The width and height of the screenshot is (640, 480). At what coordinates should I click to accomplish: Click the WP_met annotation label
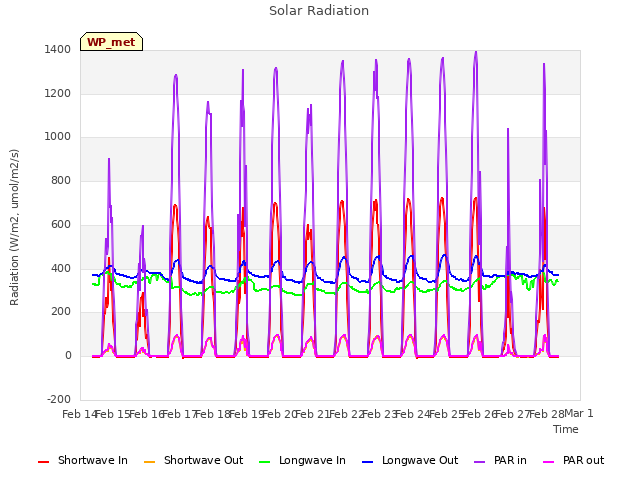(x=111, y=42)
